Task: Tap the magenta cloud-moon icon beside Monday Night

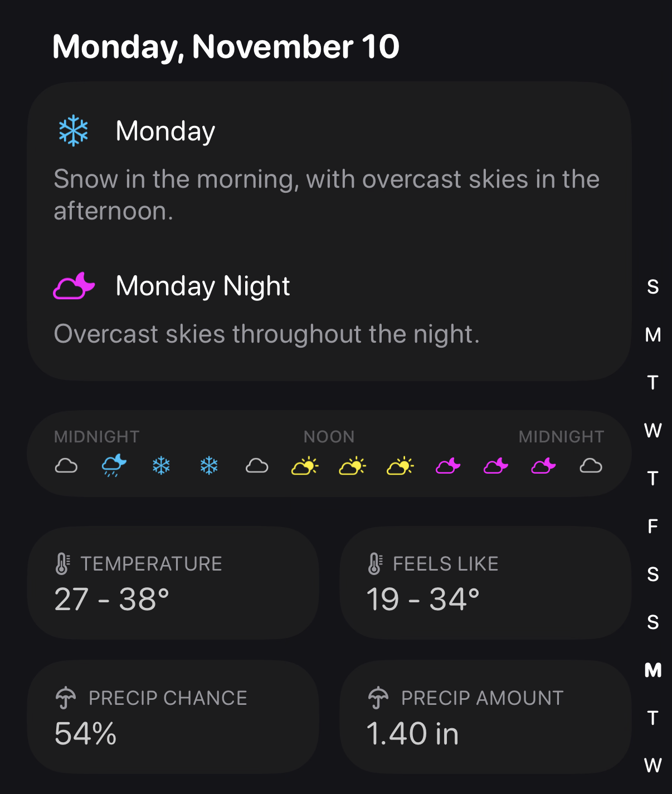Action: (74, 286)
